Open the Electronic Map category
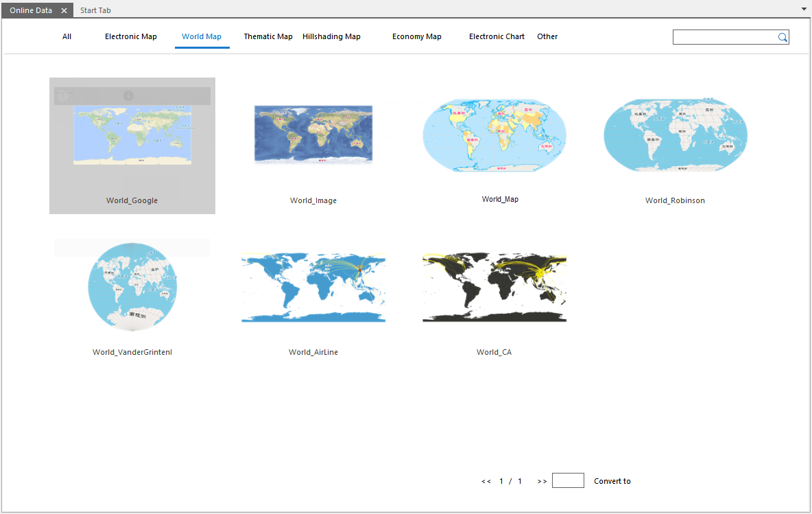Screen dimensions: 812x514 (x=130, y=37)
